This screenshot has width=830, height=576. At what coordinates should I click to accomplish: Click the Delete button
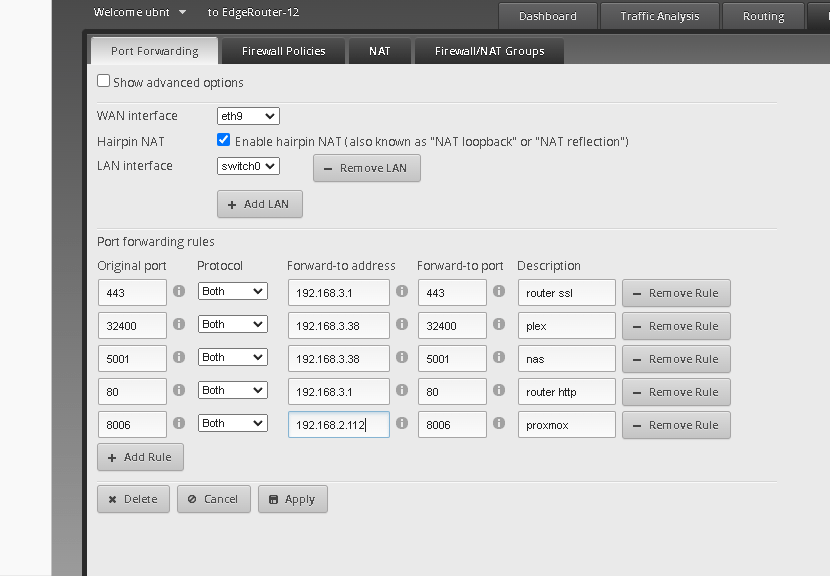[133, 499]
